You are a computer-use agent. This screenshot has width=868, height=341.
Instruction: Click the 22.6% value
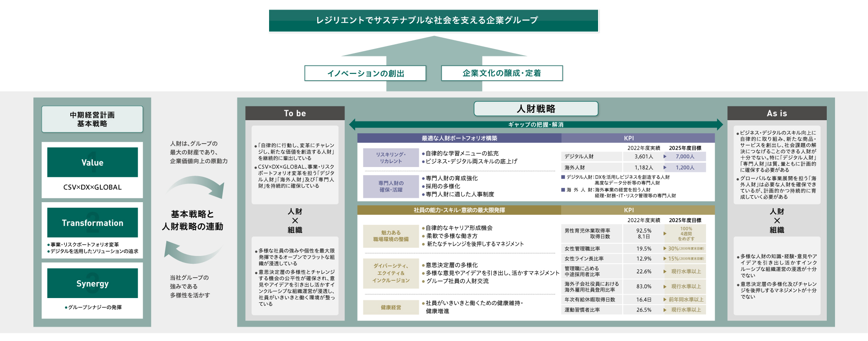[x=644, y=272]
